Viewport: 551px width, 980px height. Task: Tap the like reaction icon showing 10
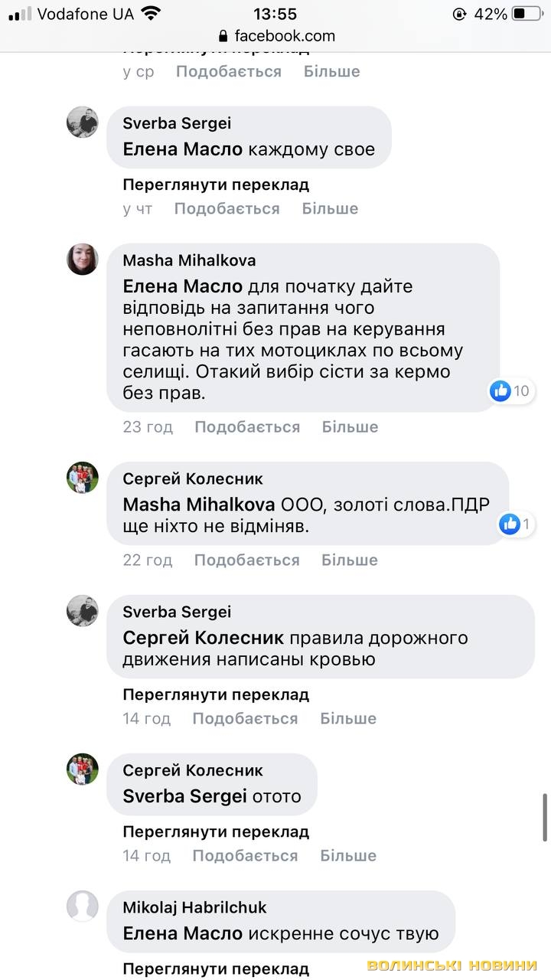(x=501, y=391)
